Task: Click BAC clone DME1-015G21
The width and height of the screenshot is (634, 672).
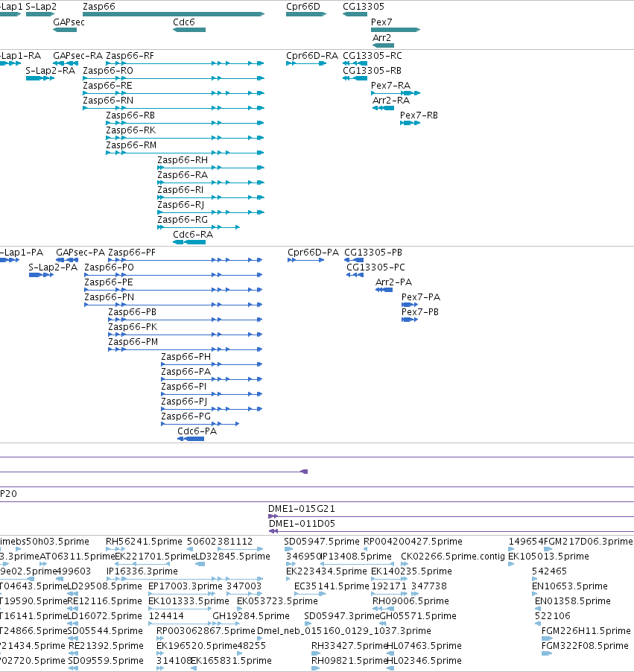Action: tap(302, 509)
